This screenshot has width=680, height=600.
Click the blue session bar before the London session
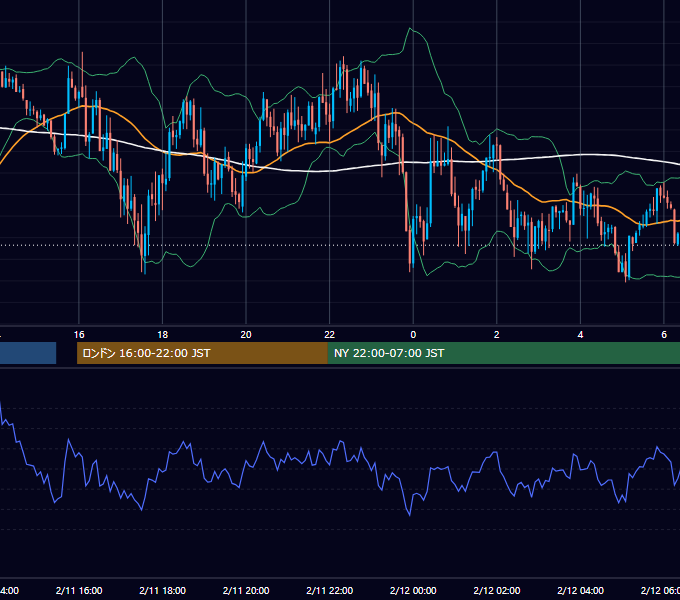28,353
